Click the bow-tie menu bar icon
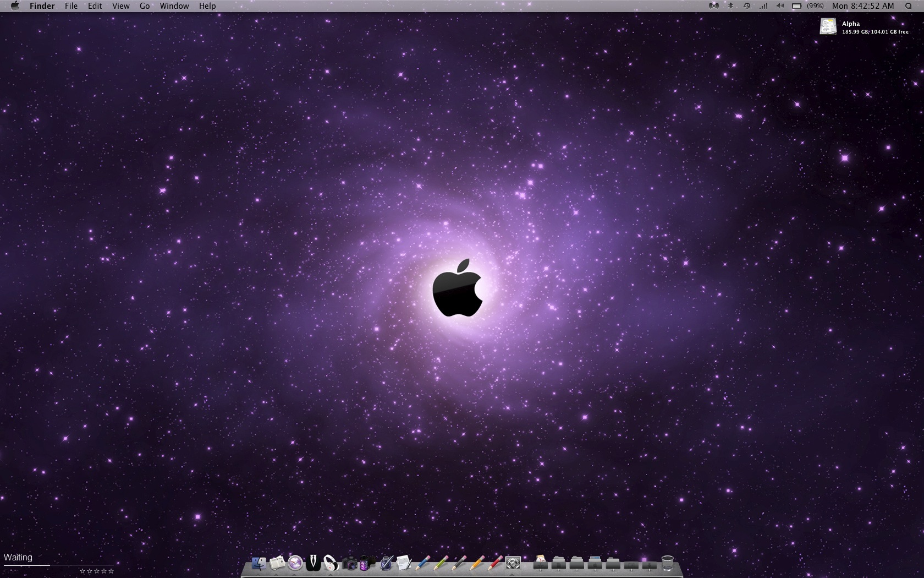Image resolution: width=924 pixels, height=578 pixels. 714,6
